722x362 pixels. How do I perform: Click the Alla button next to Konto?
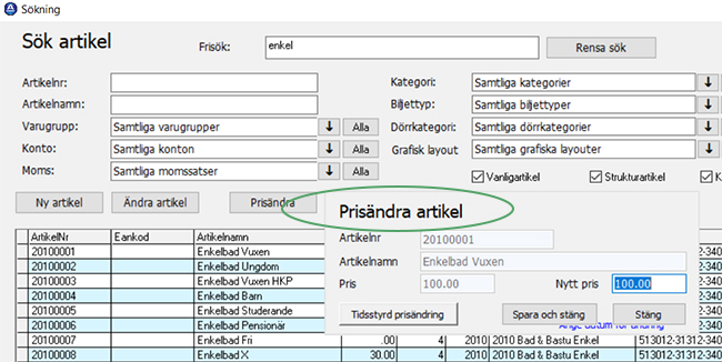[x=361, y=149]
